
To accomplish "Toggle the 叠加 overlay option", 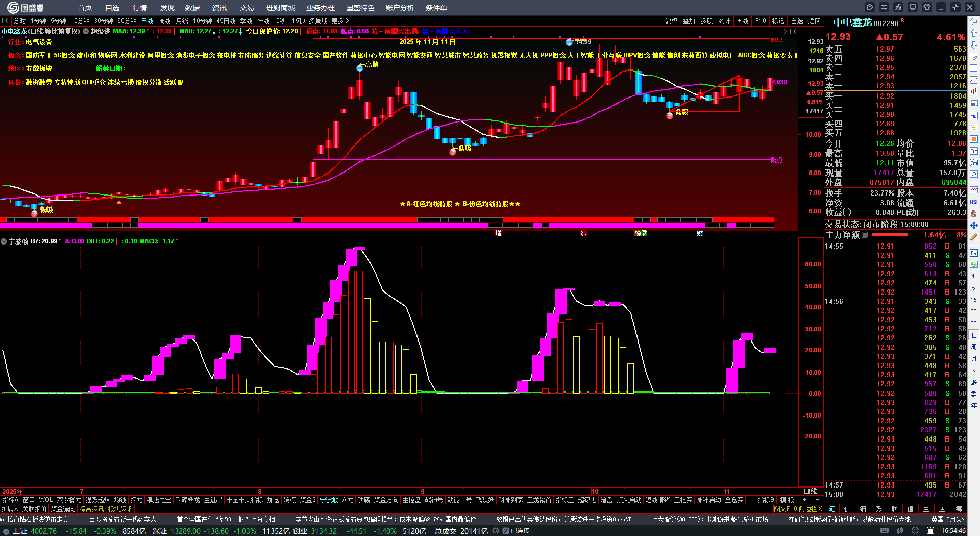I will [689, 21].
